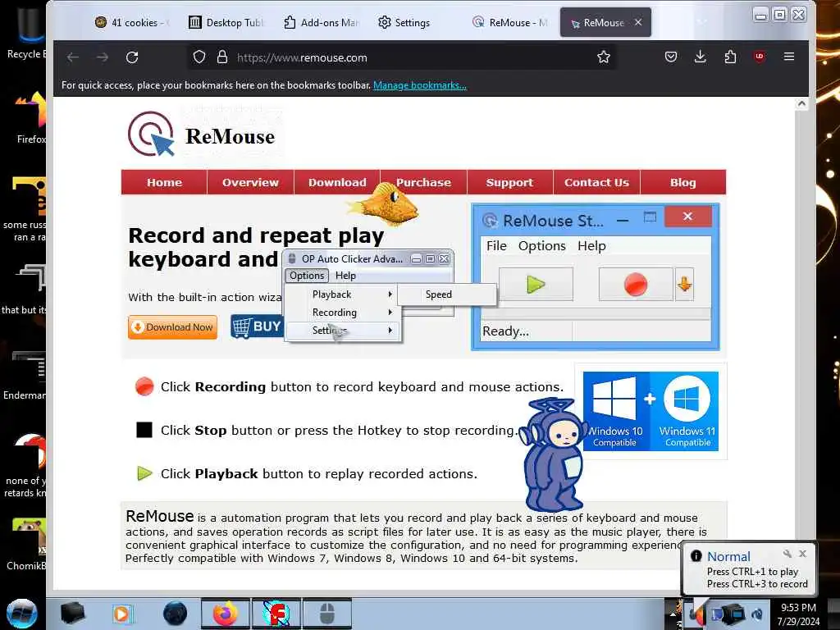Screen dimensions: 840x630
Task: Click the Windows 11 Compatible badge
Action: tap(687, 412)
